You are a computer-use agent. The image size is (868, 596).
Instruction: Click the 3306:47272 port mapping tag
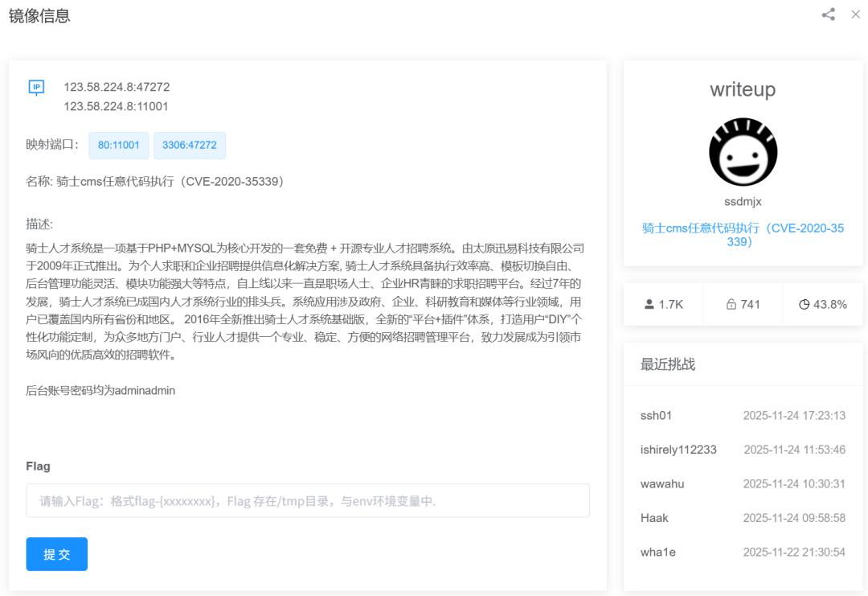[x=190, y=145]
